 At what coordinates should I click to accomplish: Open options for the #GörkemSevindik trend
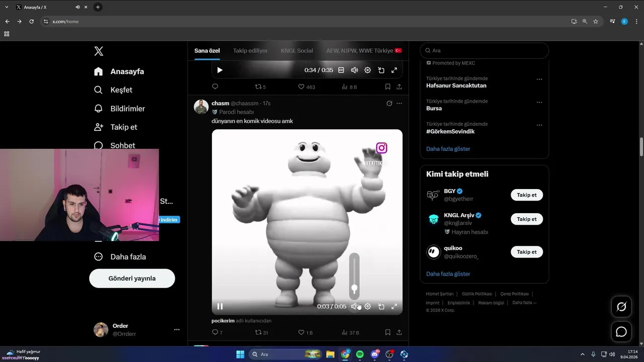click(539, 125)
